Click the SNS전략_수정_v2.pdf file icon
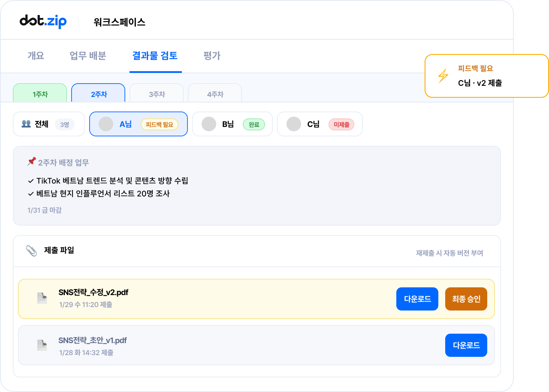 pyautogui.click(x=42, y=298)
